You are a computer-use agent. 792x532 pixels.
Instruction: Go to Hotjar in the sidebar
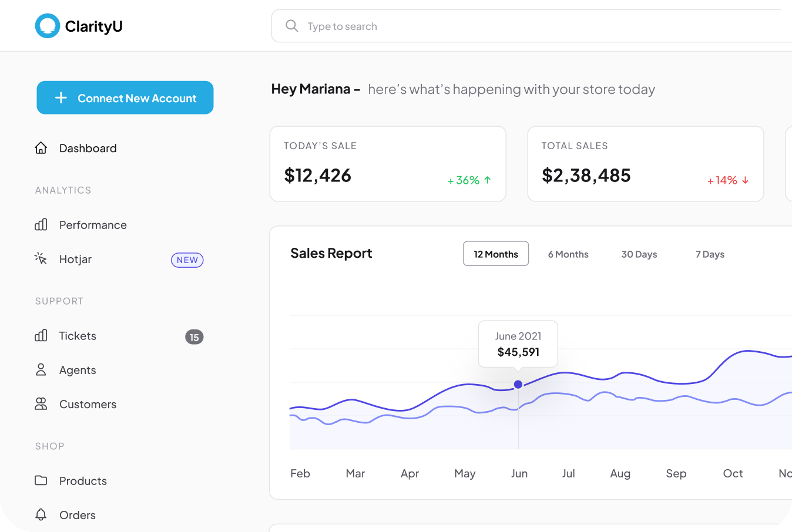click(x=75, y=259)
